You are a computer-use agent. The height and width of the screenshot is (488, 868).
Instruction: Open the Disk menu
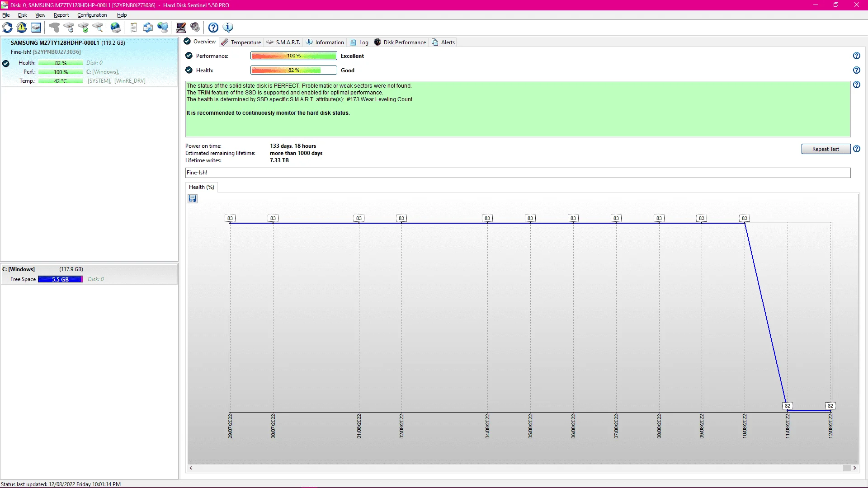tap(23, 15)
